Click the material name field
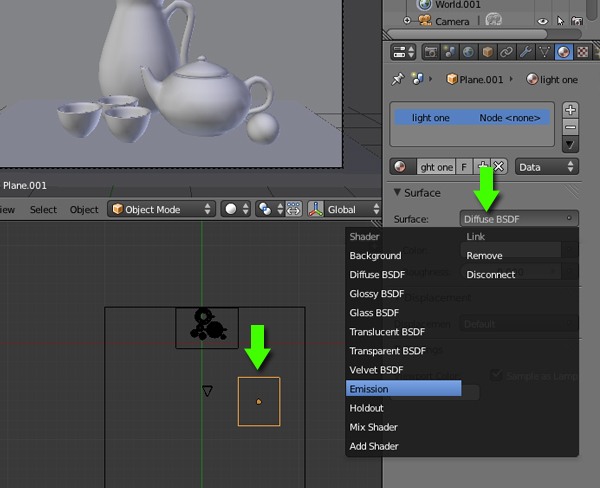Image resolution: width=600 pixels, height=488 pixels. pyautogui.click(x=436, y=167)
